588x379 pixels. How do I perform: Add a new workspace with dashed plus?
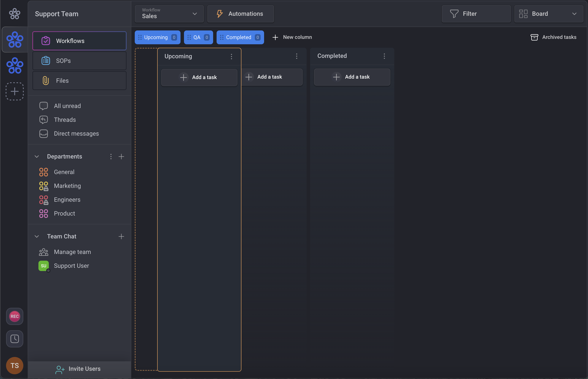(14, 91)
